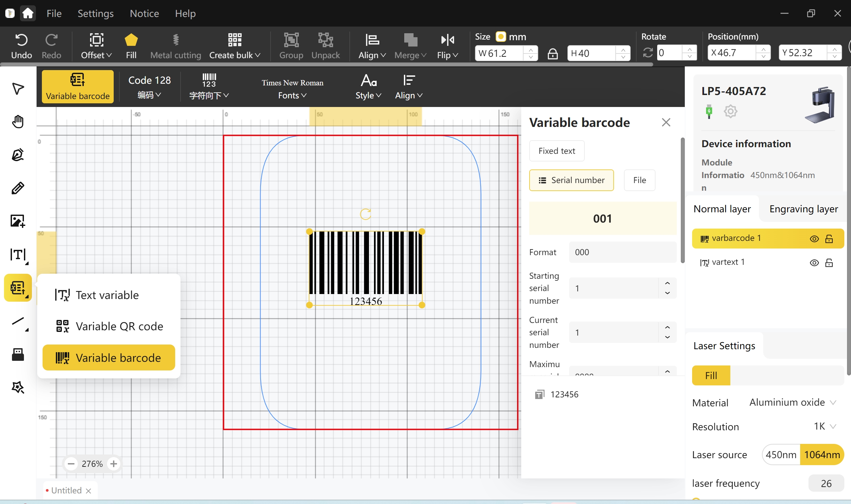The image size is (851, 504).
Task: Increase the Starting serial number
Action: tap(667, 283)
